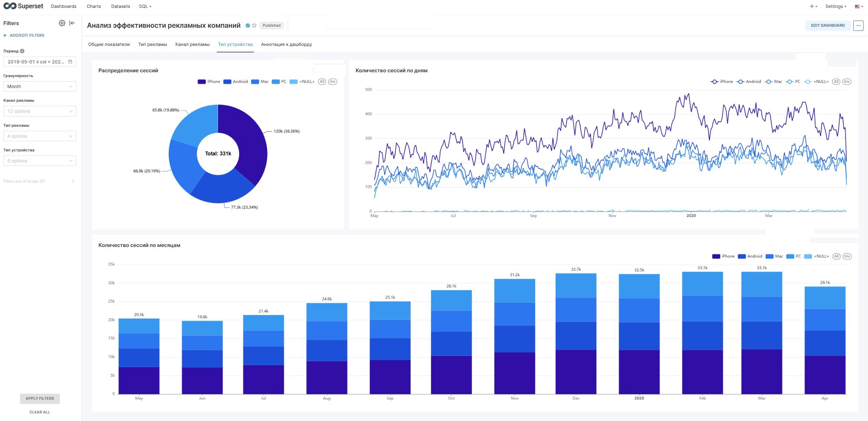Screen dimensions: 868x421
Task: Switch to the Канал рекламы tab
Action: [x=192, y=45]
